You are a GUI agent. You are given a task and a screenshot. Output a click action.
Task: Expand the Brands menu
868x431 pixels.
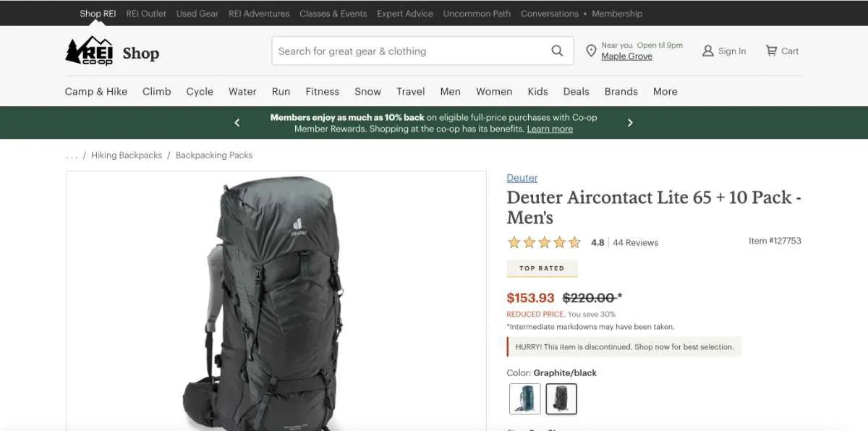(621, 91)
